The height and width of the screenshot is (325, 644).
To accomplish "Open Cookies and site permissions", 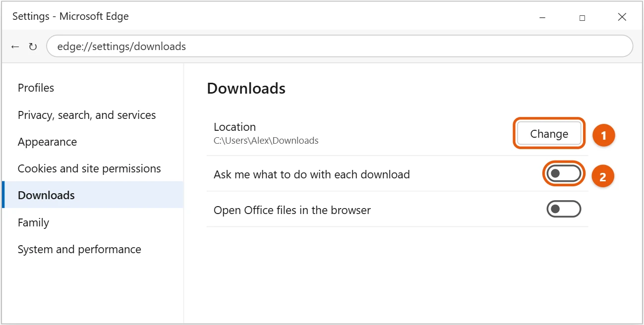I will pos(93,168).
